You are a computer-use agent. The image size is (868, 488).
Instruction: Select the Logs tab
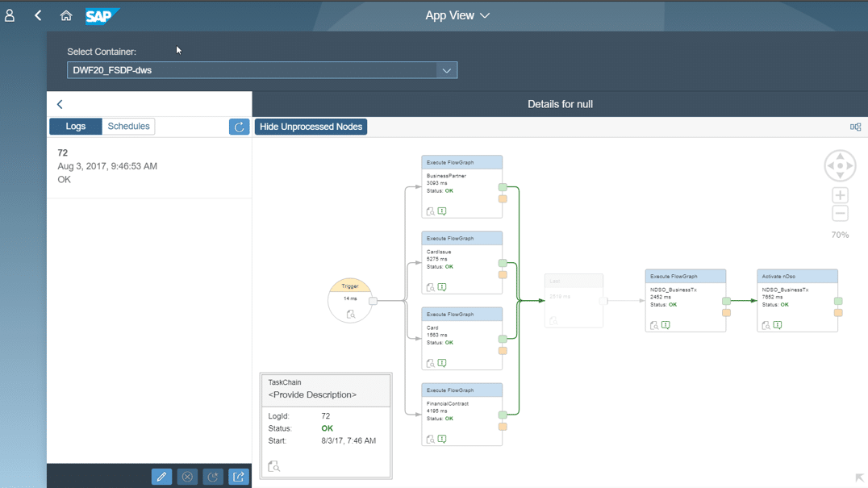[x=76, y=127]
